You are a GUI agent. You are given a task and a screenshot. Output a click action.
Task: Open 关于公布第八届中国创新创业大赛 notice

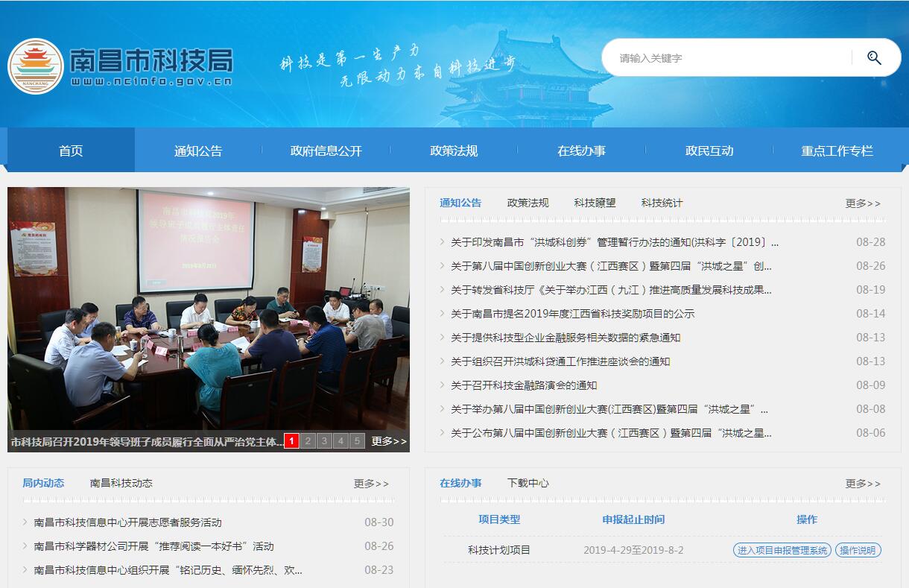[611, 433]
